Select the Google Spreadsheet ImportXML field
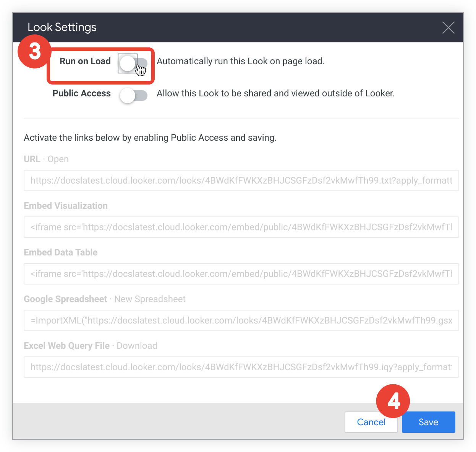Image resolution: width=476 pixels, height=452 pixels. [241, 320]
